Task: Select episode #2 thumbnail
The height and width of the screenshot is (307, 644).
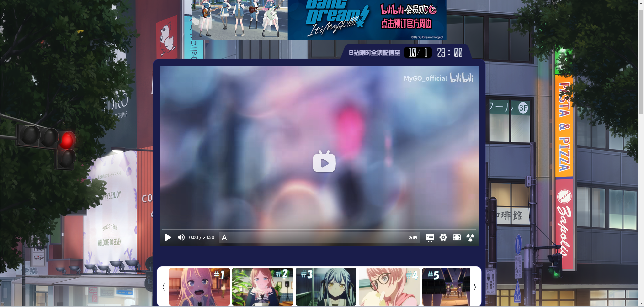Action: pos(263,287)
